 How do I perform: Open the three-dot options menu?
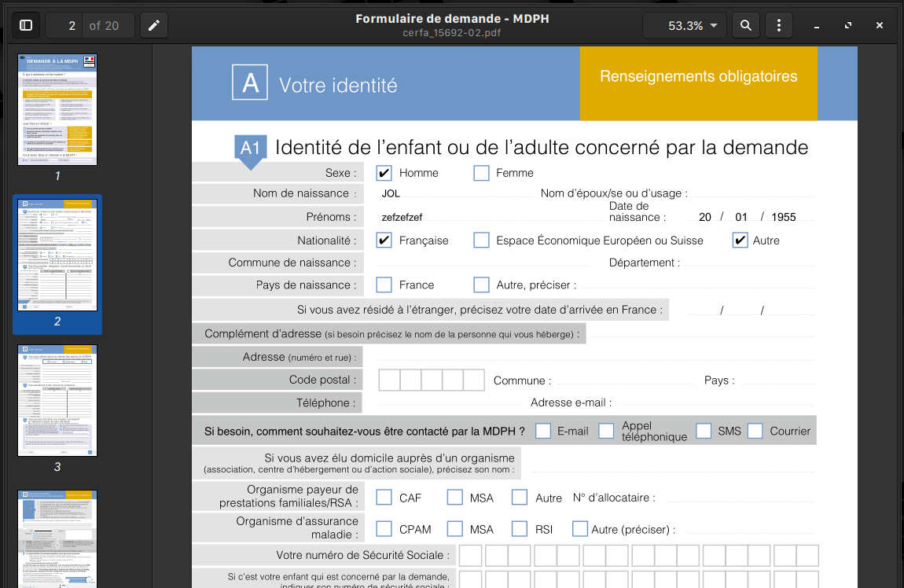click(x=778, y=25)
